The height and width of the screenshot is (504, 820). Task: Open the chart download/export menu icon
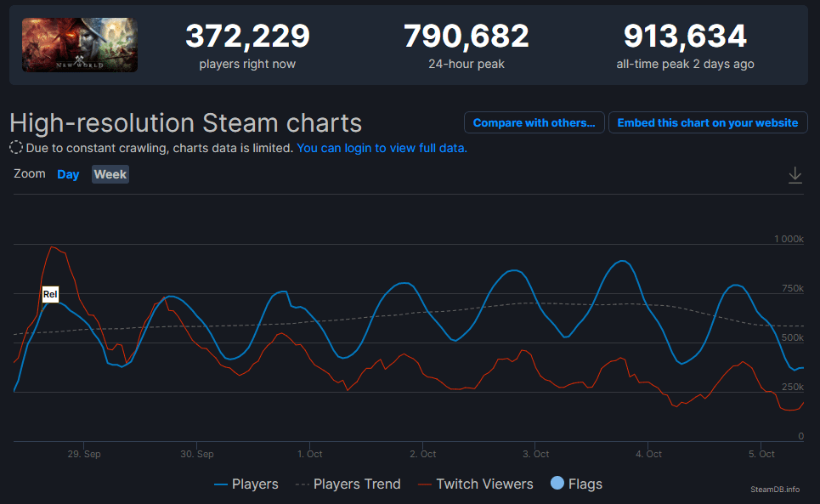795,175
